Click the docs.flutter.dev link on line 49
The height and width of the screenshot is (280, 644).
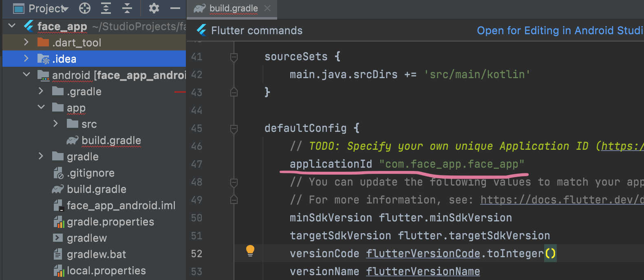(562, 200)
